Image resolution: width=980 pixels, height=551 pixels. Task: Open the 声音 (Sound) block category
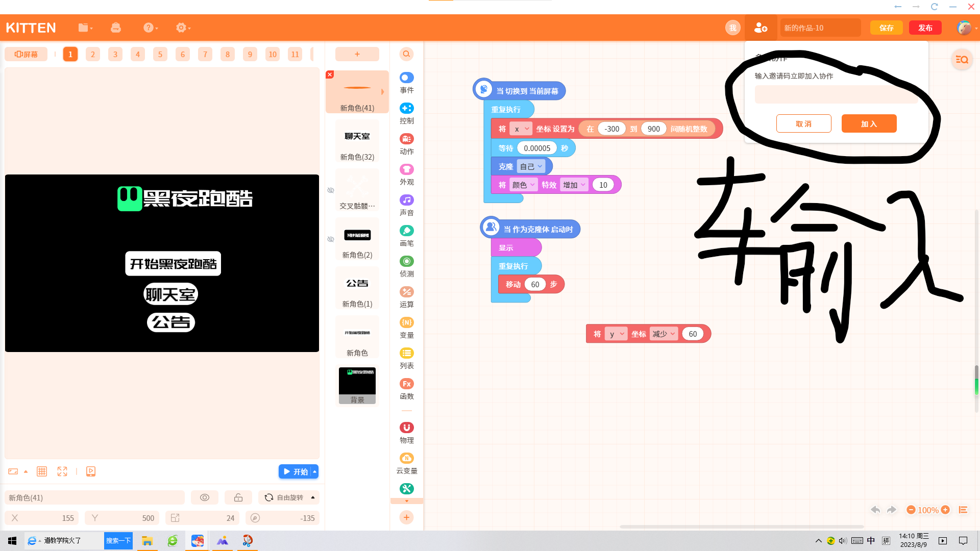407,205
